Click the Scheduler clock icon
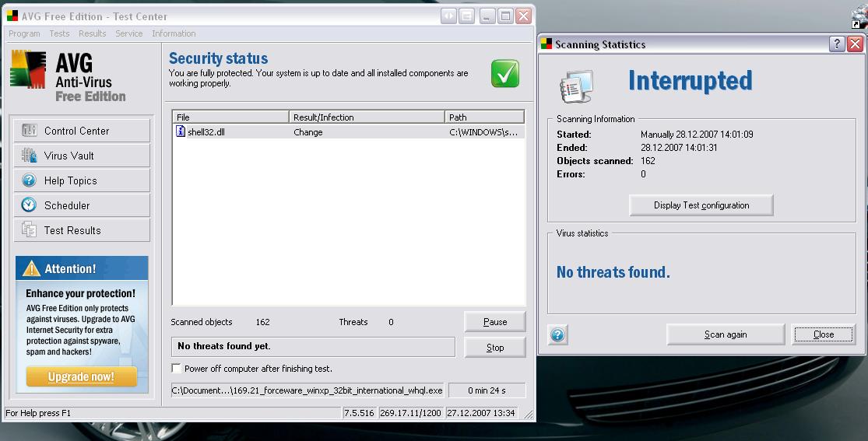The image size is (868, 441). (30, 205)
